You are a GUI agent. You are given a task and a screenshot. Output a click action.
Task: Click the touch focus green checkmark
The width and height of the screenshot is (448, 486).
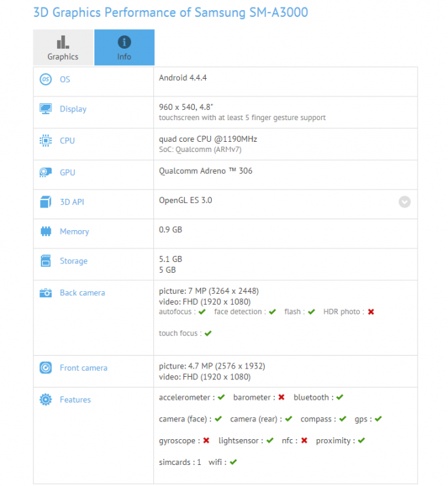(208, 333)
